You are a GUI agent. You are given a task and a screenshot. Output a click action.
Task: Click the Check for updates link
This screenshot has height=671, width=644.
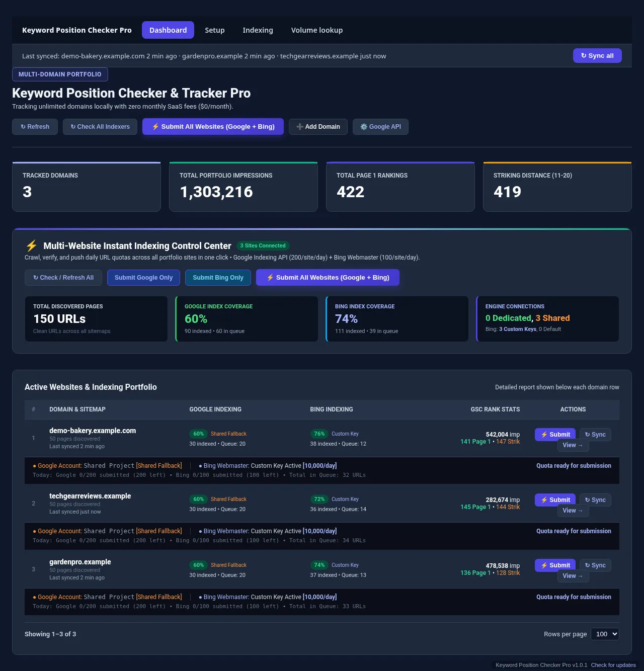click(613, 665)
